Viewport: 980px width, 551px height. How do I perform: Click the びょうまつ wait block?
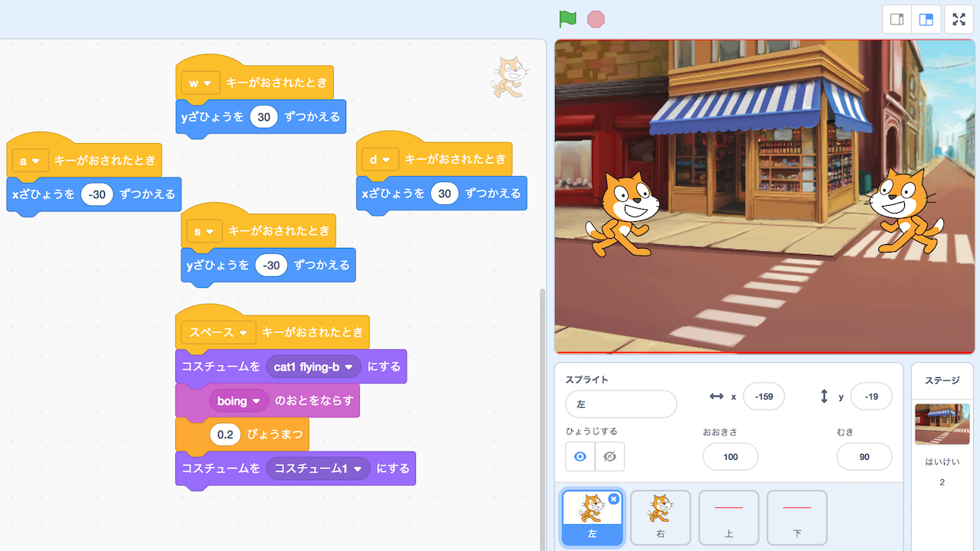click(x=243, y=435)
